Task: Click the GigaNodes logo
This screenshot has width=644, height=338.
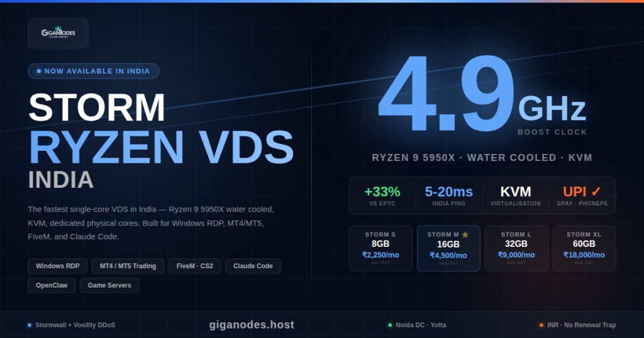Action: [x=58, y=33]
